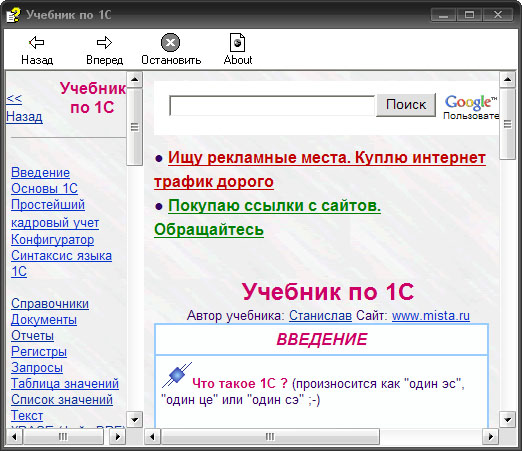Click left pane scroll left arrow
This screenshot has height=451, width=522.
(14, 437)
